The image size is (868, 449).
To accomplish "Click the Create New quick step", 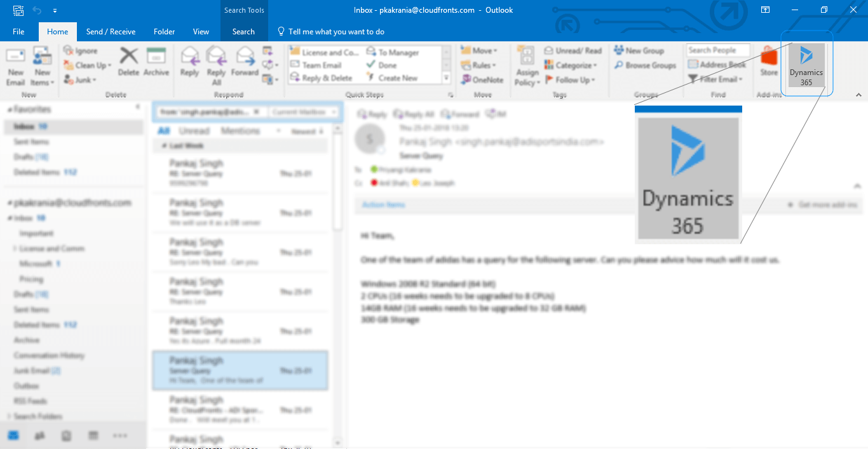I will pos(392,78).
